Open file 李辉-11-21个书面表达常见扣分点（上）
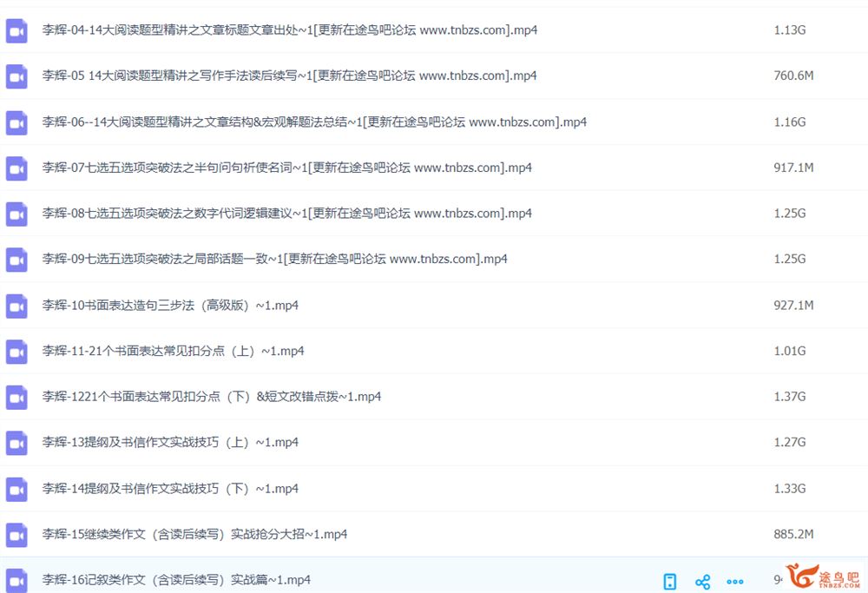 point(173,351)
